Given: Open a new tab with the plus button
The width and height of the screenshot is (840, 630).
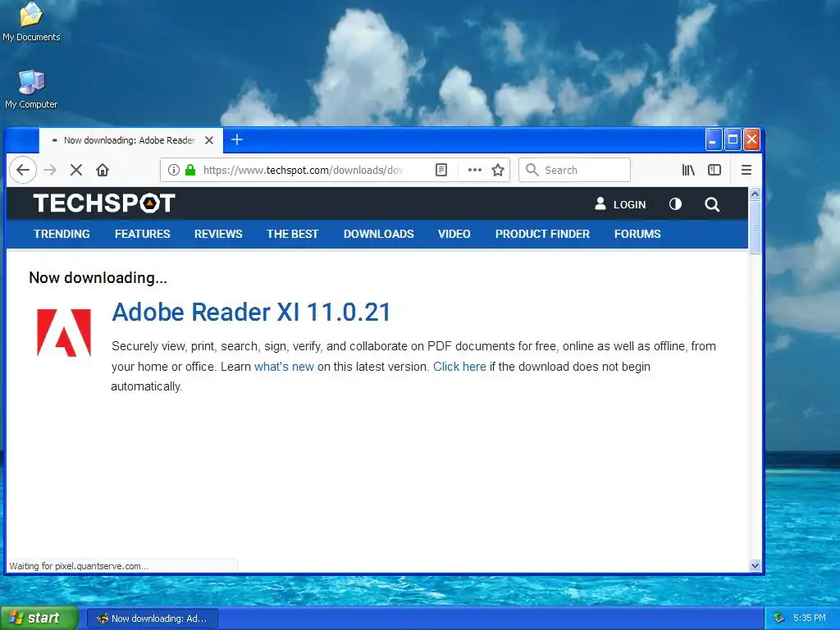Looking at the screenshot, I should click(x=237, y=139).
